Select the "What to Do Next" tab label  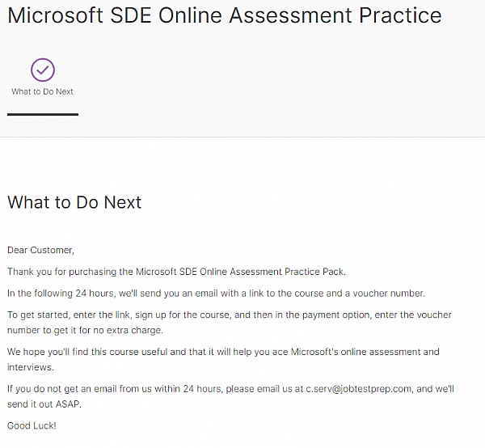(42, 91)
